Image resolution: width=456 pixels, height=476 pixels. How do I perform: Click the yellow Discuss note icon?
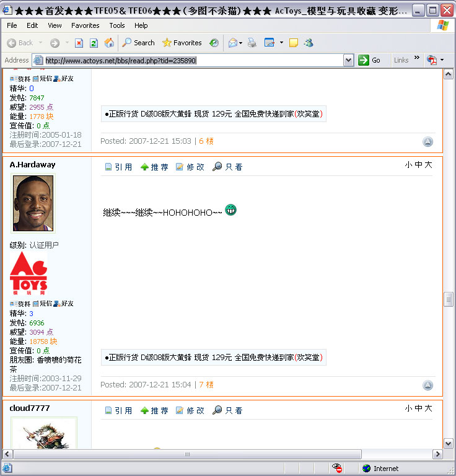(x=294, y=43)
